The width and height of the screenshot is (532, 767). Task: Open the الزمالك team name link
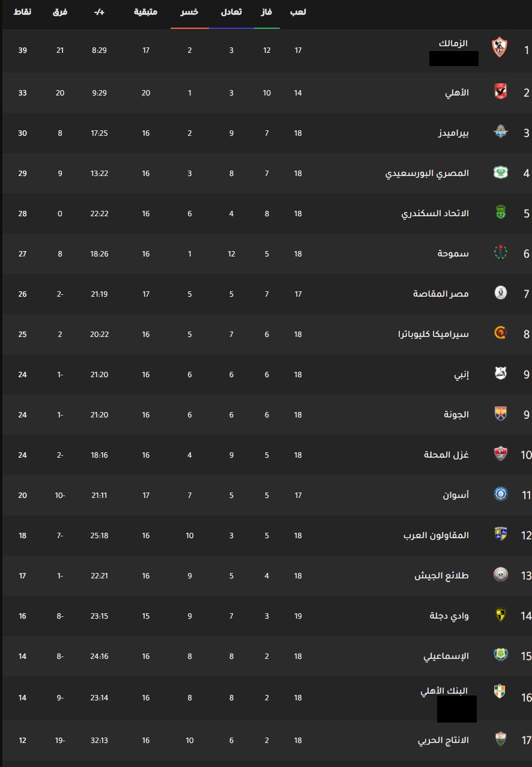(x=453, y=43)
